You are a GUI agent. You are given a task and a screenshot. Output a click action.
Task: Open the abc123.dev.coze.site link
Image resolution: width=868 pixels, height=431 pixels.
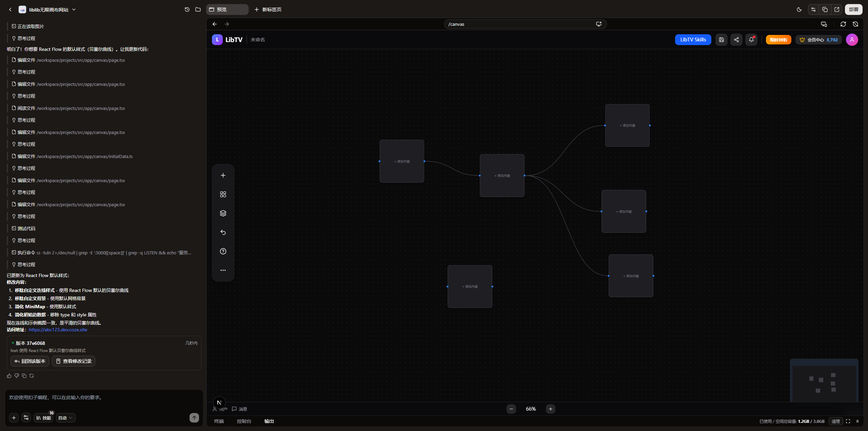coord(58,330)
